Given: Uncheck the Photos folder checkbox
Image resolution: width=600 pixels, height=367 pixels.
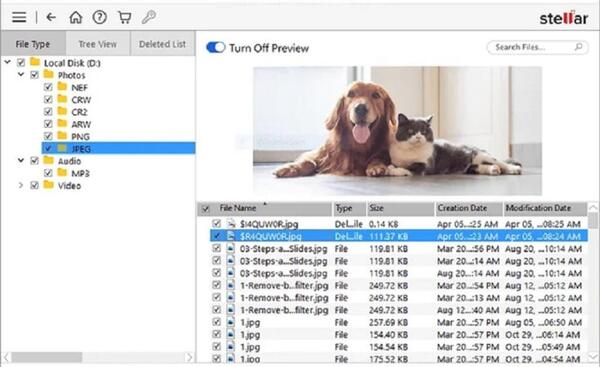Looking at the screenshot, I should [34, 75].
